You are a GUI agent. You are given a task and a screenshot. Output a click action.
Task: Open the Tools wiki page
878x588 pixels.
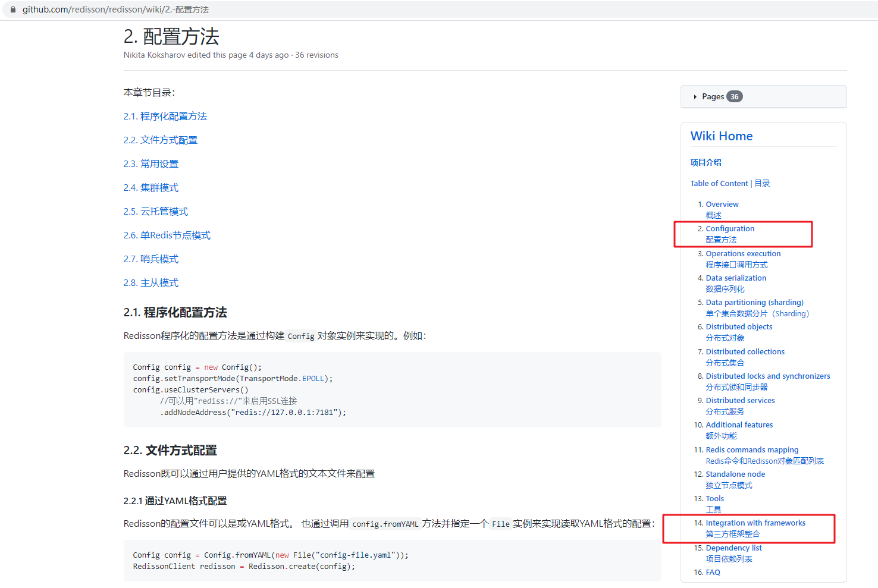click(715, 499)
